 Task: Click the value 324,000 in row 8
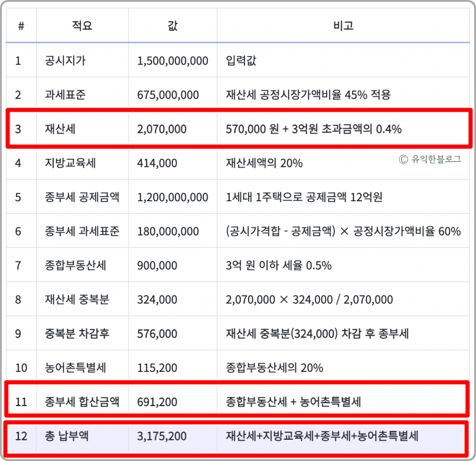coord(157,300)
